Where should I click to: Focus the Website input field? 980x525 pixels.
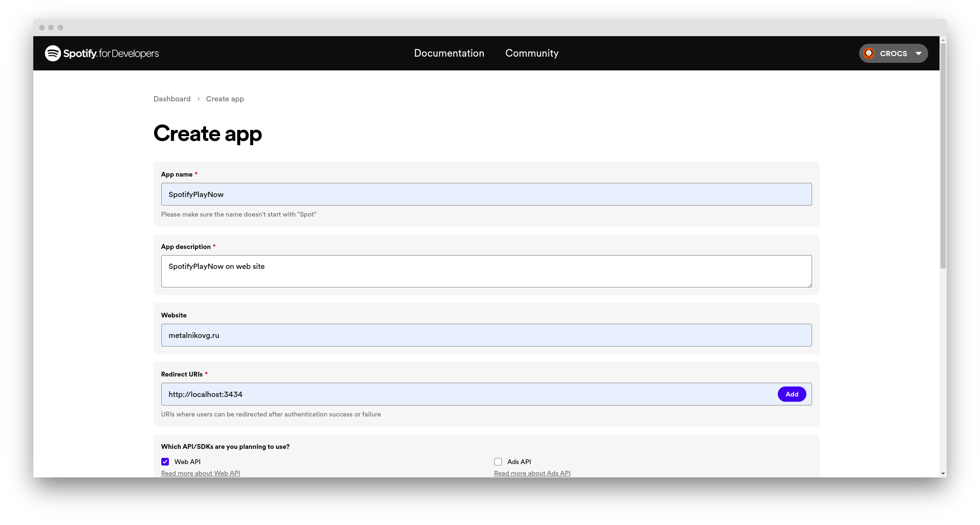point(486,335)
